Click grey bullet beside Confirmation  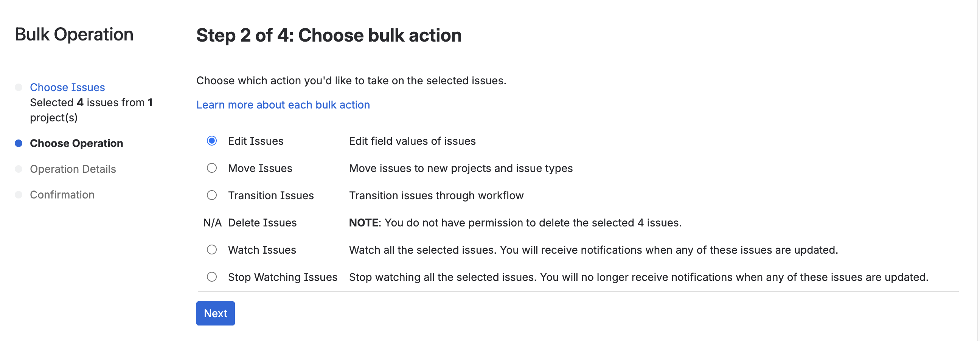[19, 195]
